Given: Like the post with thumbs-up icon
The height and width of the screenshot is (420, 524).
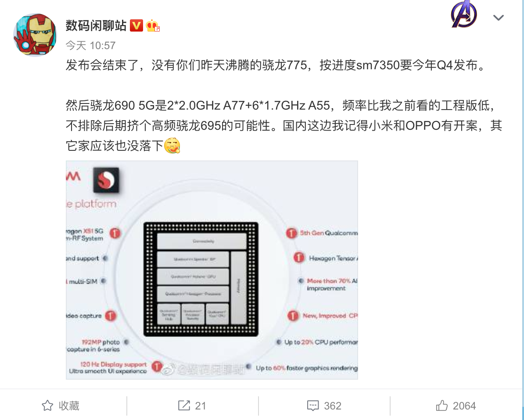Looking at the screenshot, I should 442,405.
